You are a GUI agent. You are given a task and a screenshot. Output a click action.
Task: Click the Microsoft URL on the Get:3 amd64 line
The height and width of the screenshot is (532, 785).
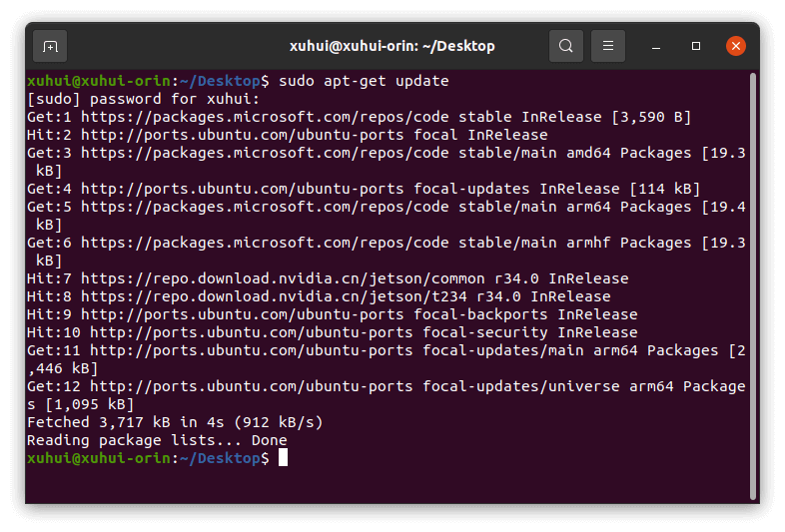[265, 153]
